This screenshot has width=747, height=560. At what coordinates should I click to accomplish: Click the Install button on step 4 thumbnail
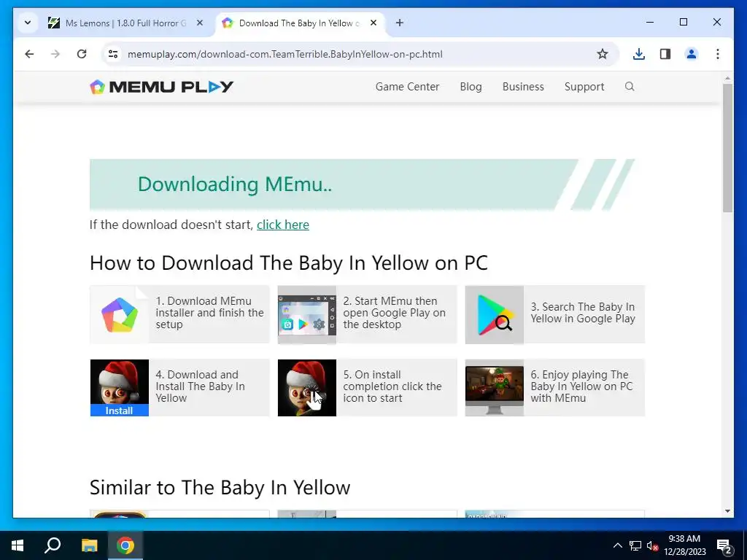pyautogui.click(x=119, y=411)
